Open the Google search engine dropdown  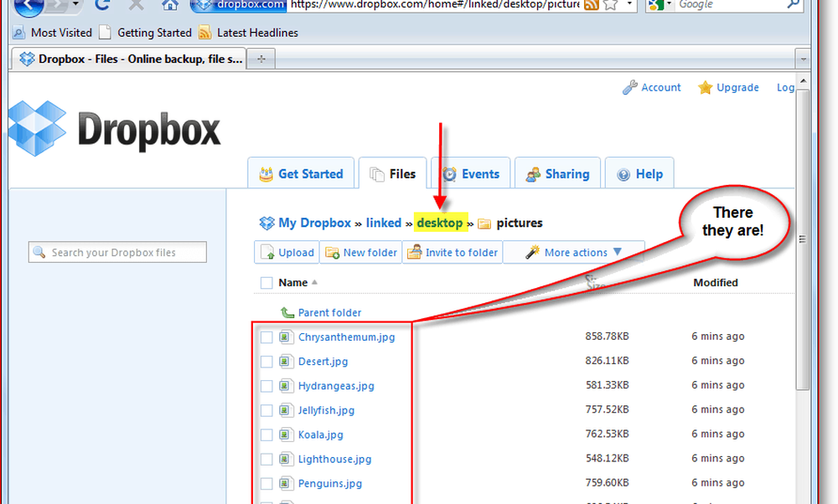click(657, 5)
